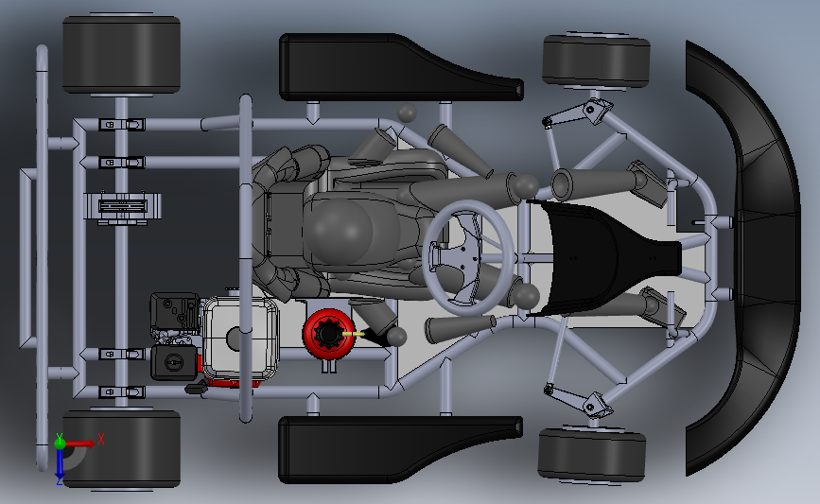Viewport: 820px width, 504px height.
Task: Select the driver's helmet in the model
Action: pyautogui.click(x=338, y=231)
